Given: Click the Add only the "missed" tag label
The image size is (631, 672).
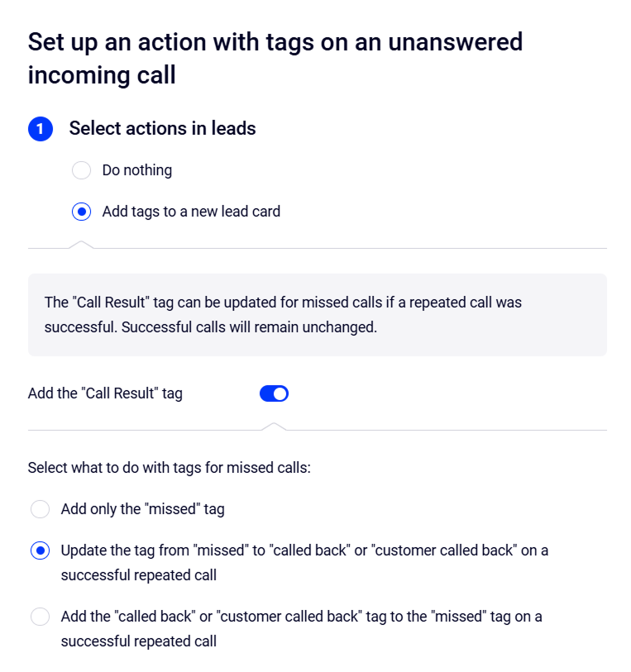Looking at the screenshot, I should [x=142, y=509].
